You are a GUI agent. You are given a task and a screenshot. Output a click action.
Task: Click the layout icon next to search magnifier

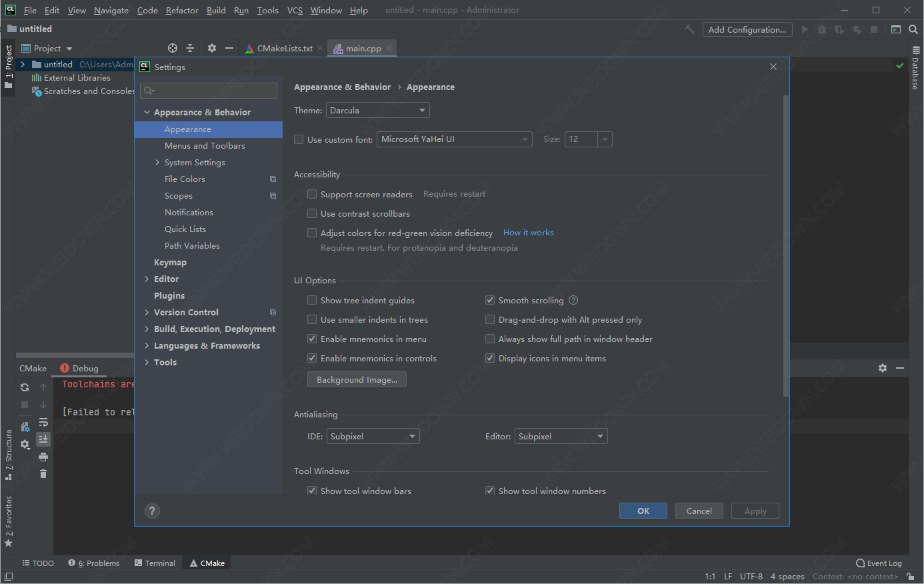point(896,29)
